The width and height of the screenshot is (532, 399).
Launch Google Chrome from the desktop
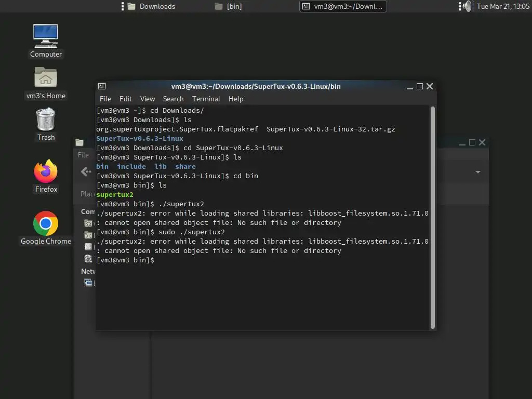pyautogui.click(x=46, y=228)
